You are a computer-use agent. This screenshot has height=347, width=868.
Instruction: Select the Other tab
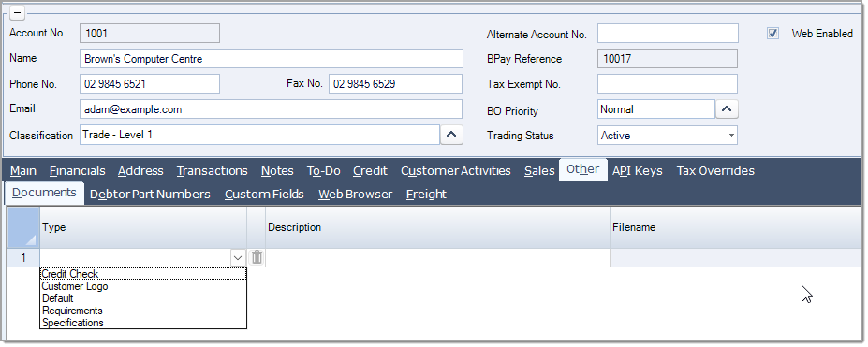click(583, 169)
